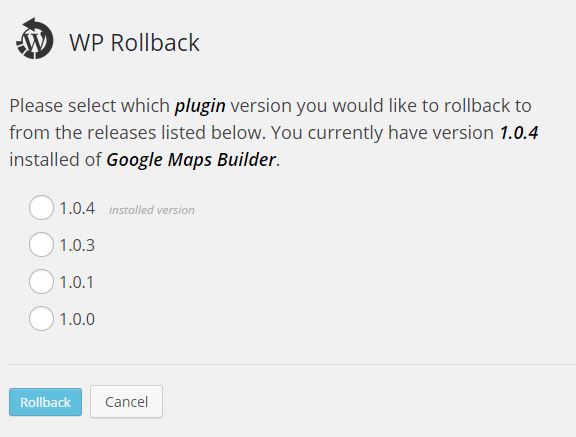Click the horizontal divider above the buttons
576x437 pixels.
pyautogui.click(x=292, y=365)
